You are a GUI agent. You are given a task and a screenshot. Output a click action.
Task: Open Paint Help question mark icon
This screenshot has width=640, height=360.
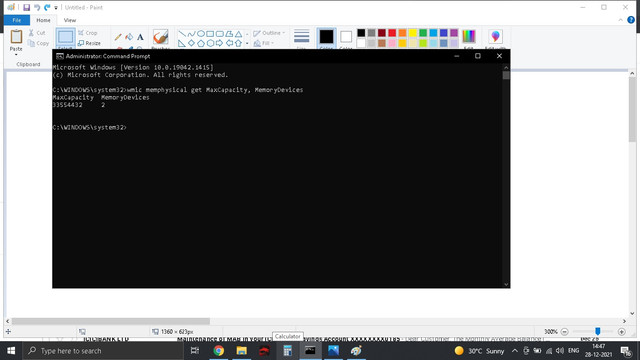(x=631, y=20)
